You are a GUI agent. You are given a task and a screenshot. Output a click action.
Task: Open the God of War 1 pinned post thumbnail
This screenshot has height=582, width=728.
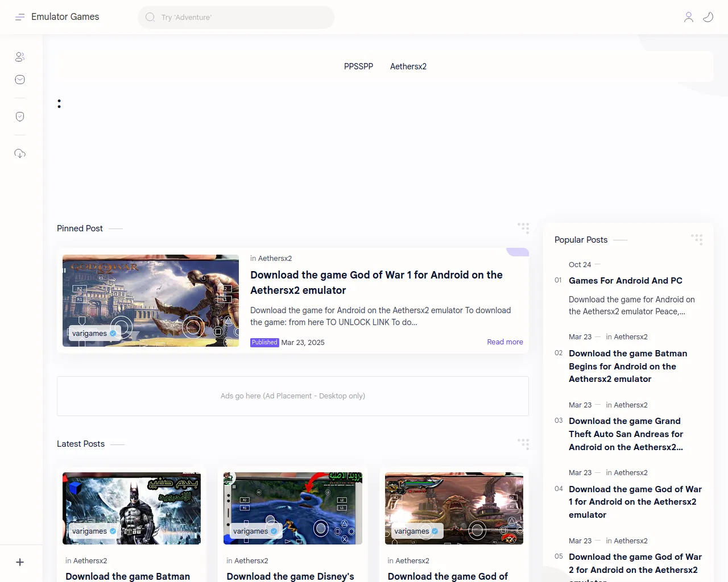click(151, 301)
